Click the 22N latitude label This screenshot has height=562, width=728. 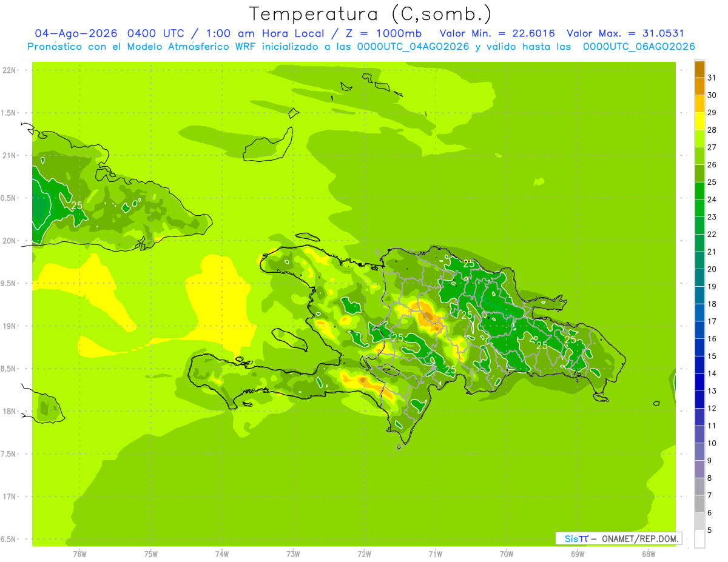(10, 70)
